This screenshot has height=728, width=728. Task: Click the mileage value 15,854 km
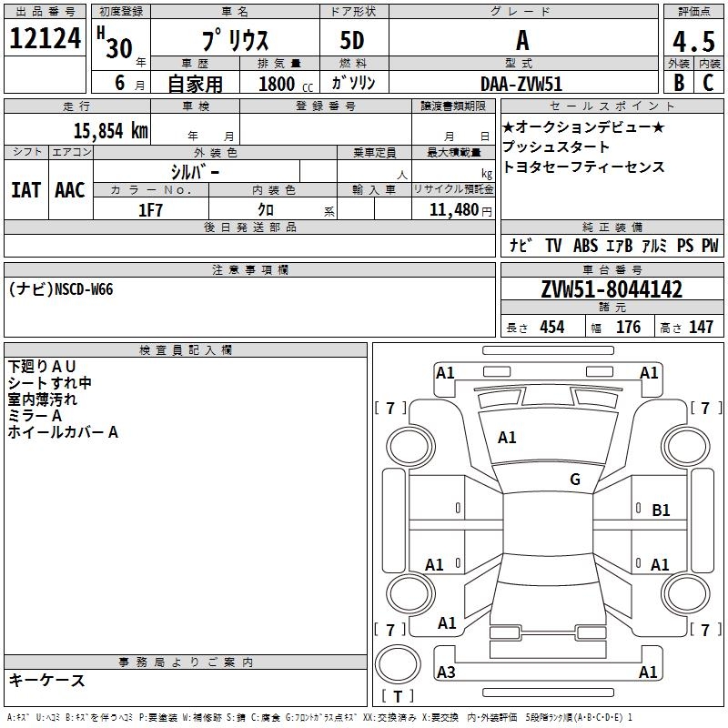(110, 130)
